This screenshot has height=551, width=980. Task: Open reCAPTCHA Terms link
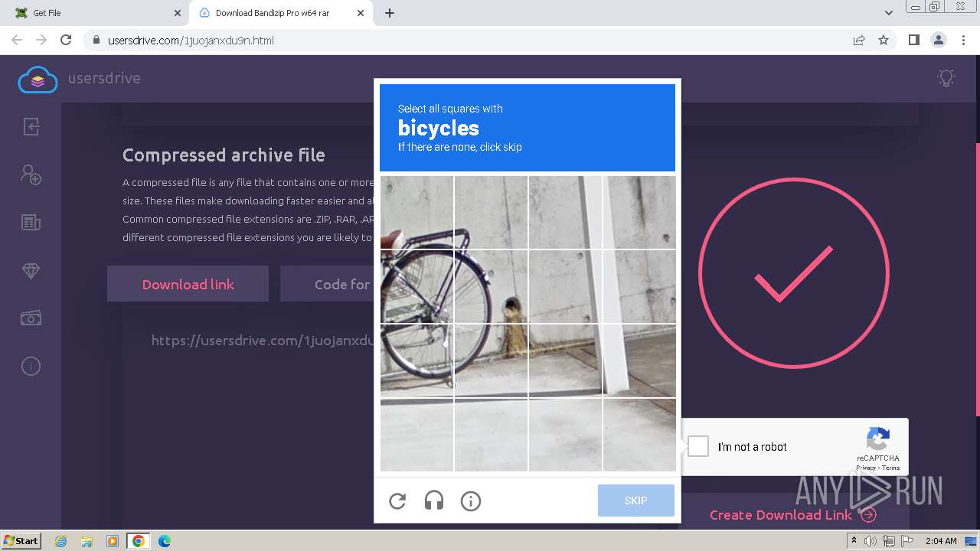(890, 468)
